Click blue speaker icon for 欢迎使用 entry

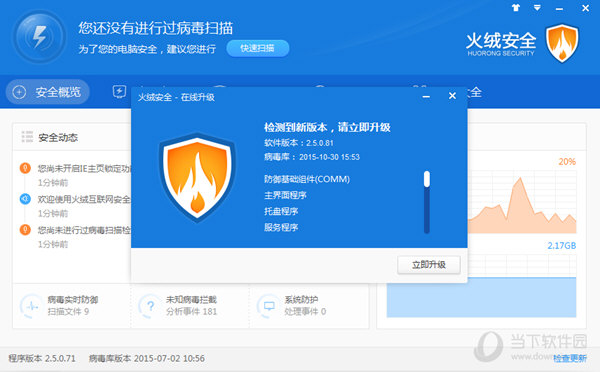coord(25,199)
